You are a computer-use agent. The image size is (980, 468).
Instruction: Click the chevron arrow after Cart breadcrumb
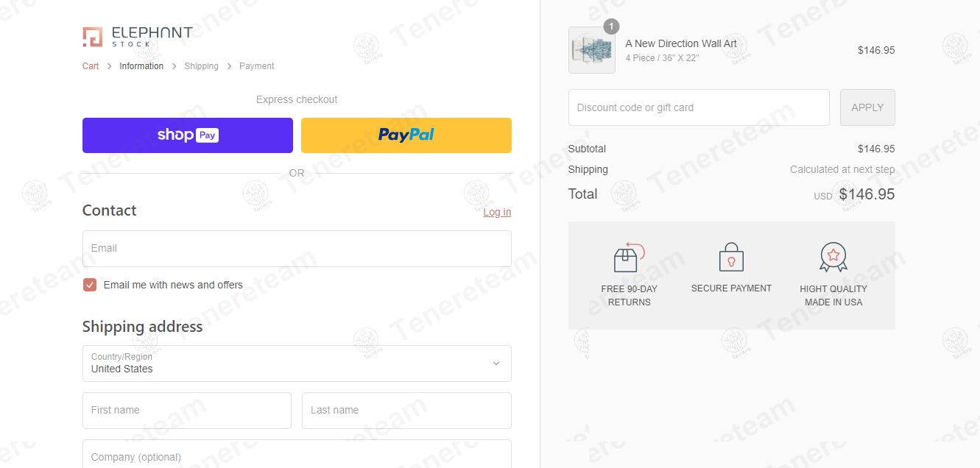109,66
